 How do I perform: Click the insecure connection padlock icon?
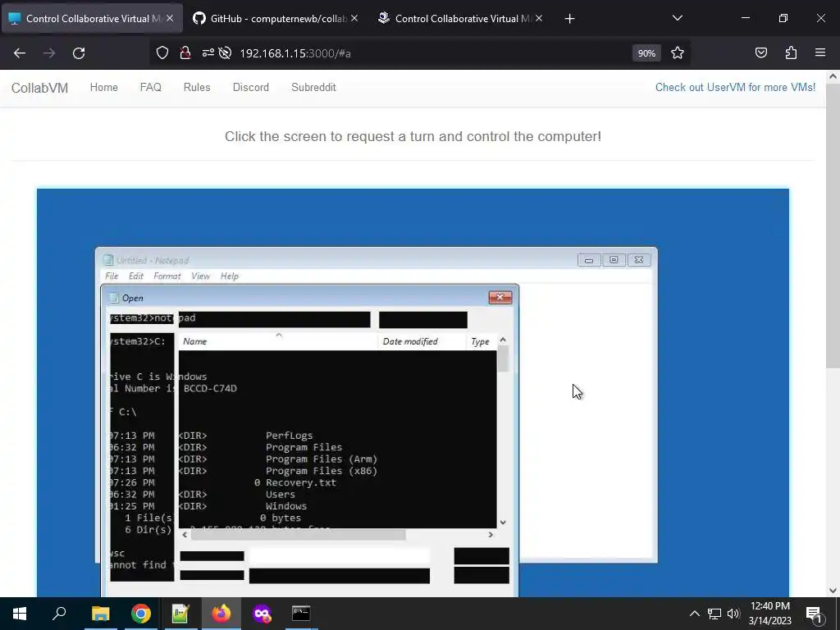tap(185, 52)
